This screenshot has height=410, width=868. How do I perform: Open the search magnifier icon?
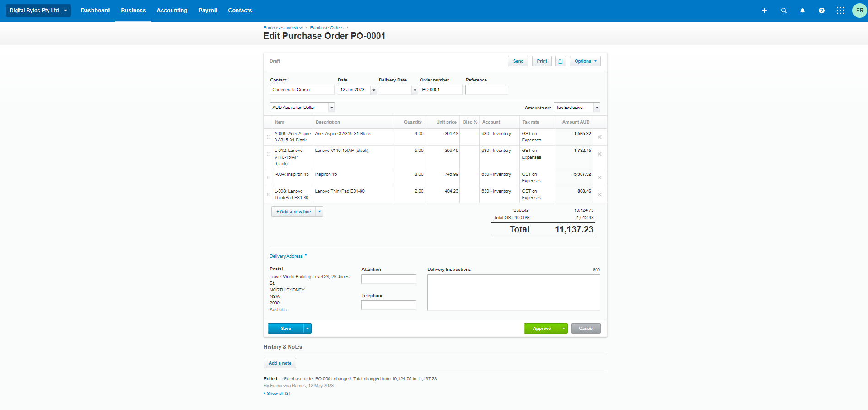point(783,11)
